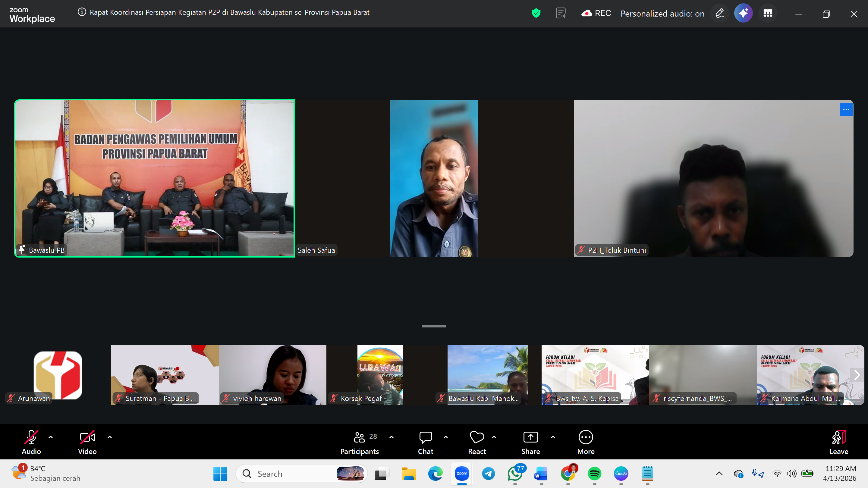The image size is (868, 488).
Task: Toggle Personalized audio setting
Action: click(x=662, y=14)
